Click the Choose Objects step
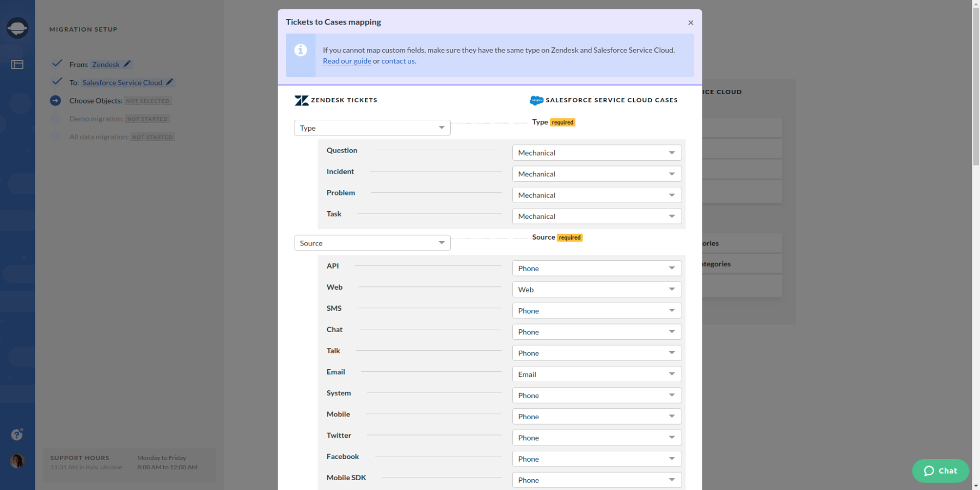The image size is (980, 490). (96, 101)
